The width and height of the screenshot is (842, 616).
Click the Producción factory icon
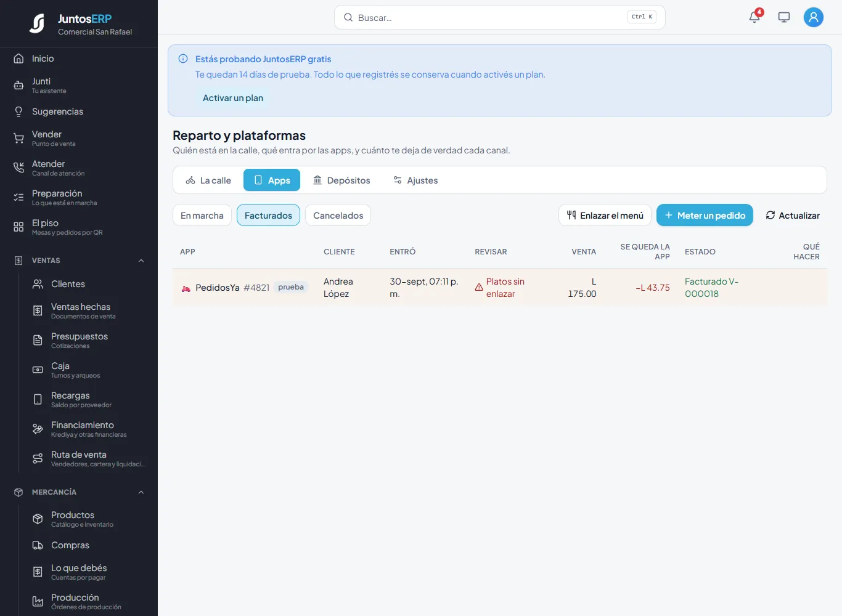coord(38,602)
